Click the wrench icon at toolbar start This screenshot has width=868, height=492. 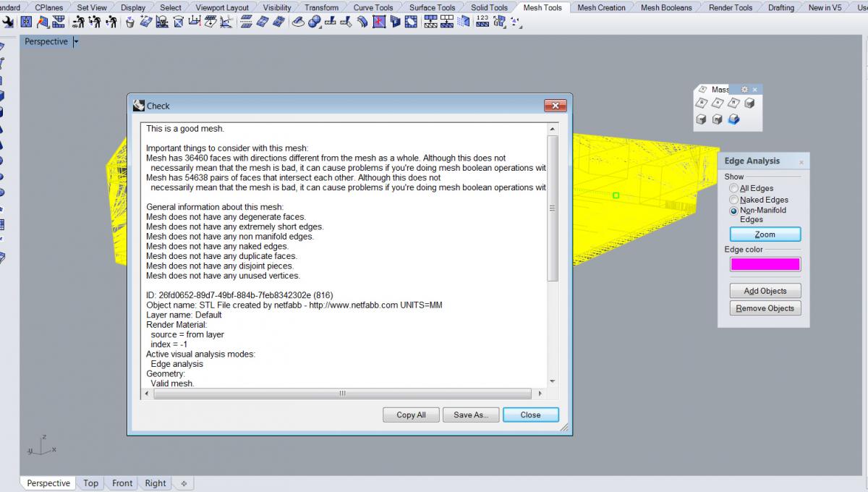click(x=7, y=22)
